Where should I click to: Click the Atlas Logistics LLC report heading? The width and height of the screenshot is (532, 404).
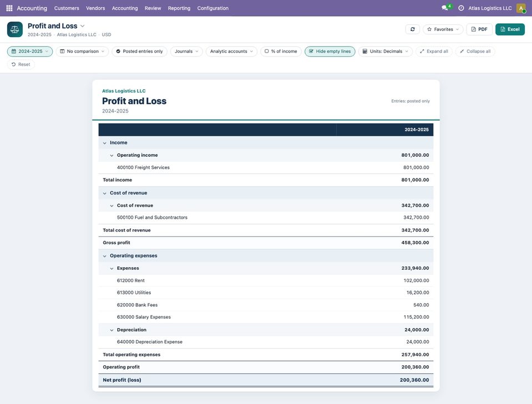coord(124,91)
